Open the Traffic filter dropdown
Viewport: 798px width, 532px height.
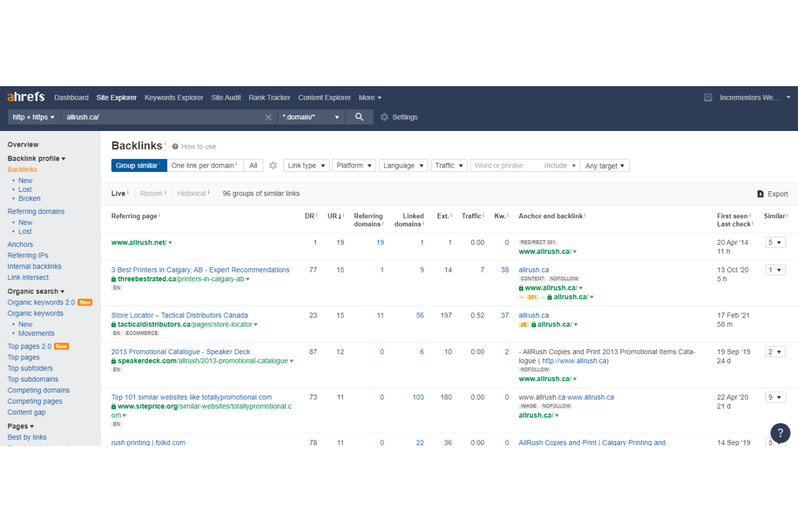point(449,165)
